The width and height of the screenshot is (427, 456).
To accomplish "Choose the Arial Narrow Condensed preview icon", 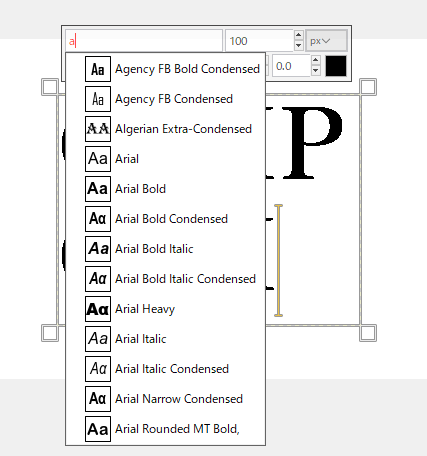I will pos(98,399).
